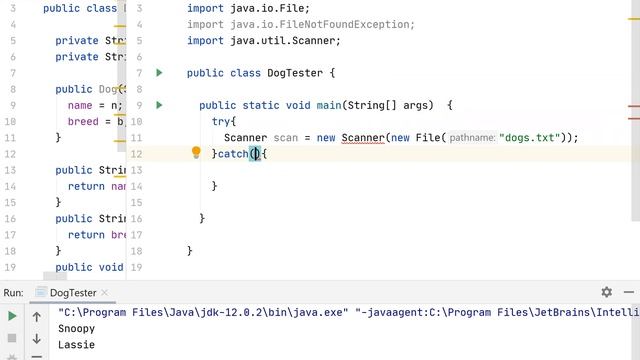Click the horizontal scrollbar of left editor
640x360 pixels.
pos(55,276)
